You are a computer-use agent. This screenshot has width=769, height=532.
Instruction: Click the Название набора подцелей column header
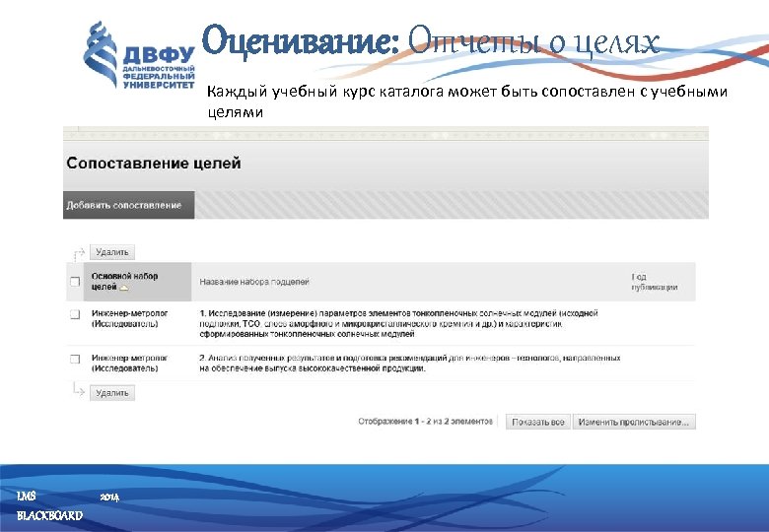pyautogui.click(x=254, y=282)
